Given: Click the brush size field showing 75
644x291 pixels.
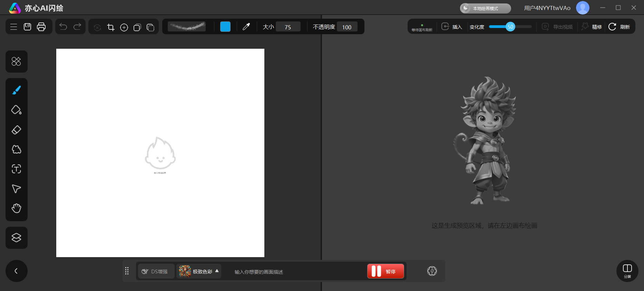Looking at the screenshot, I should point(288,27).
